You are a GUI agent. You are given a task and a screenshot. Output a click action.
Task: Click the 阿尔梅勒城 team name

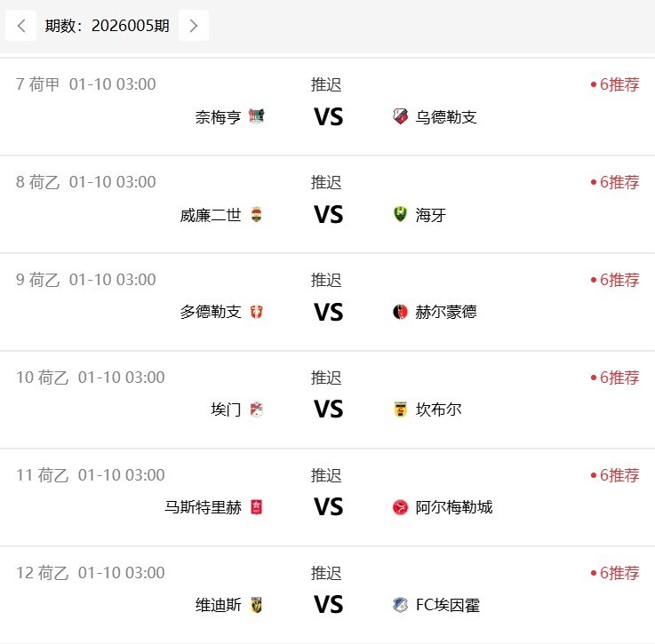[454, 507]
